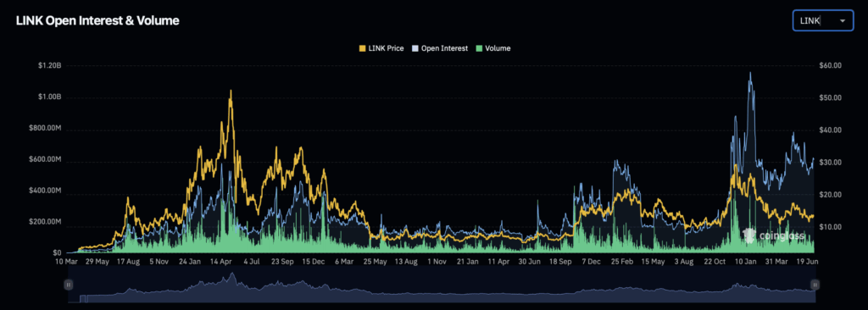Click the dropdown arrow beside LINK
This screenshot has width=868, height=310.
click(843, 20)
